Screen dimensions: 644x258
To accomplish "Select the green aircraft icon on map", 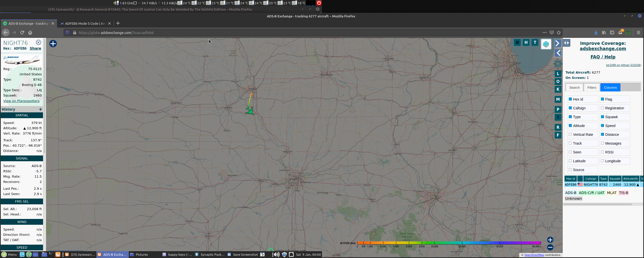I will point(250,111).
